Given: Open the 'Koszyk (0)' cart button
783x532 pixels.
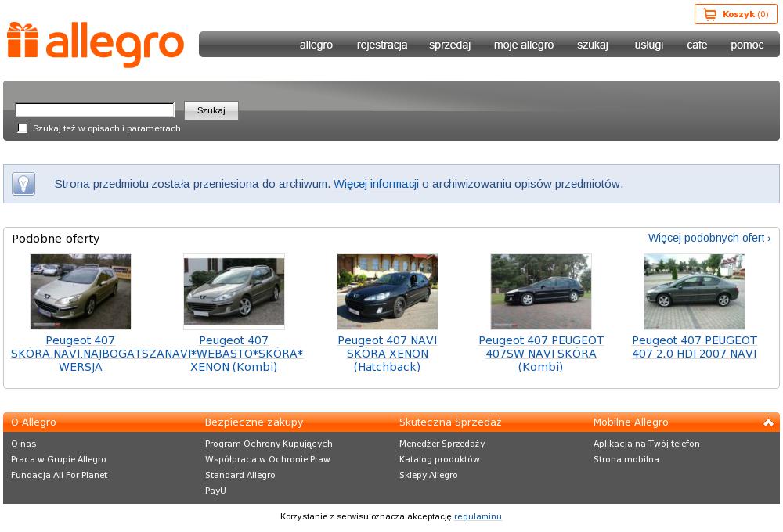Looking at the screenshot, I should [x=735, y=14].
